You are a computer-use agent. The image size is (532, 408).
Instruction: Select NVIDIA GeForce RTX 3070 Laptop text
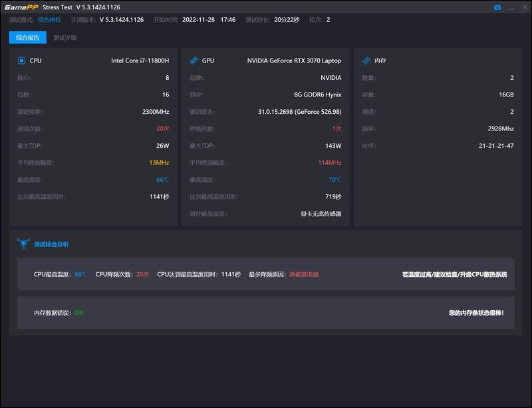[294, 61]
